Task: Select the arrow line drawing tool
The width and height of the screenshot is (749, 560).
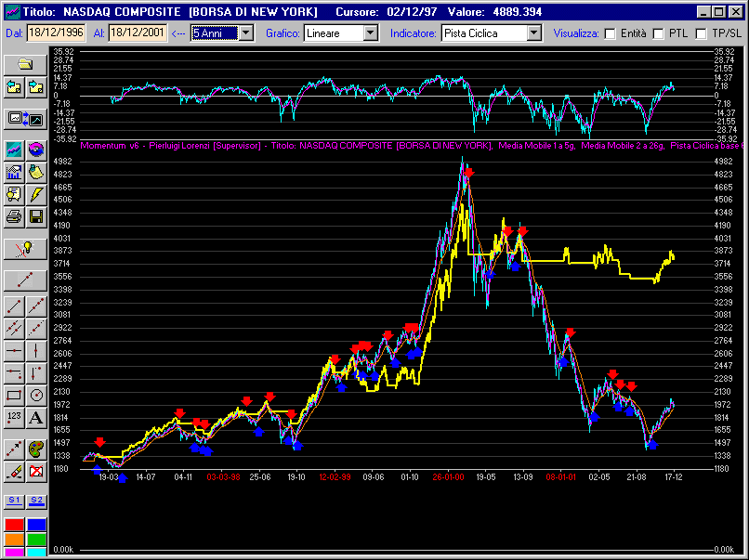Action: tap(14, 449)
